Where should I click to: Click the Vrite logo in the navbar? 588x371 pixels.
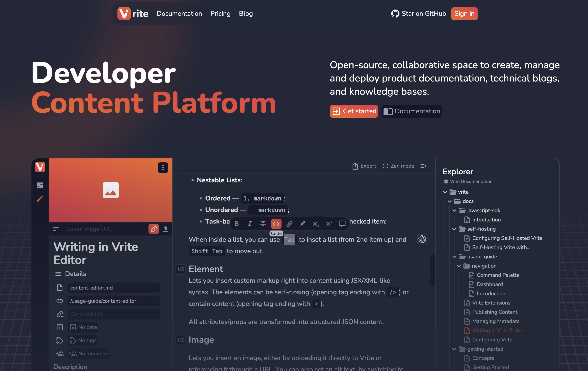point(133,13)
